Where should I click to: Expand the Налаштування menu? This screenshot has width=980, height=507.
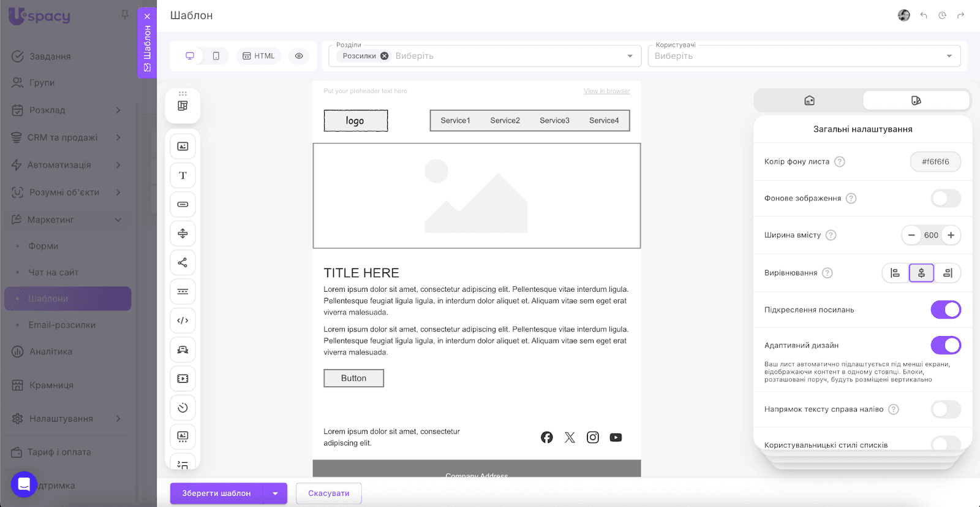pyautogui.click(x=118, y=419)
